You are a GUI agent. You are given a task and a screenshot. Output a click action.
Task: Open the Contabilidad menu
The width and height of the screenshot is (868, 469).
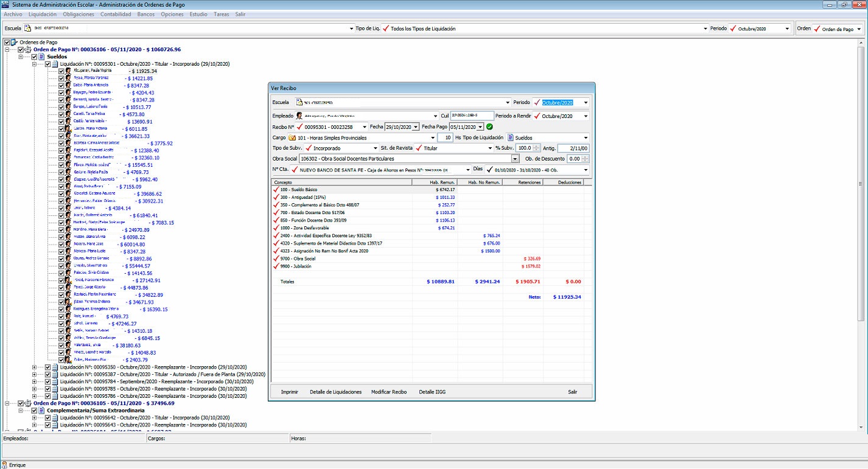pyautogui.click(x=116, y=14)
